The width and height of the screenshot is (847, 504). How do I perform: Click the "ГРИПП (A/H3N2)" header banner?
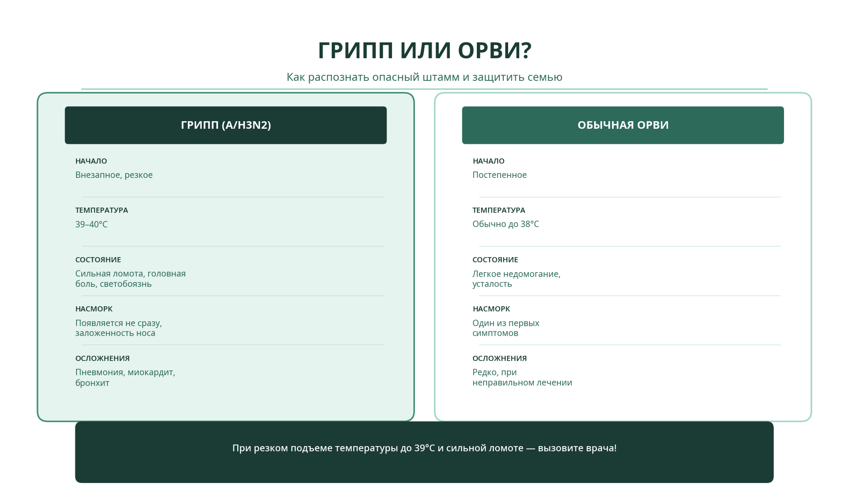click(x=226, y=125)
